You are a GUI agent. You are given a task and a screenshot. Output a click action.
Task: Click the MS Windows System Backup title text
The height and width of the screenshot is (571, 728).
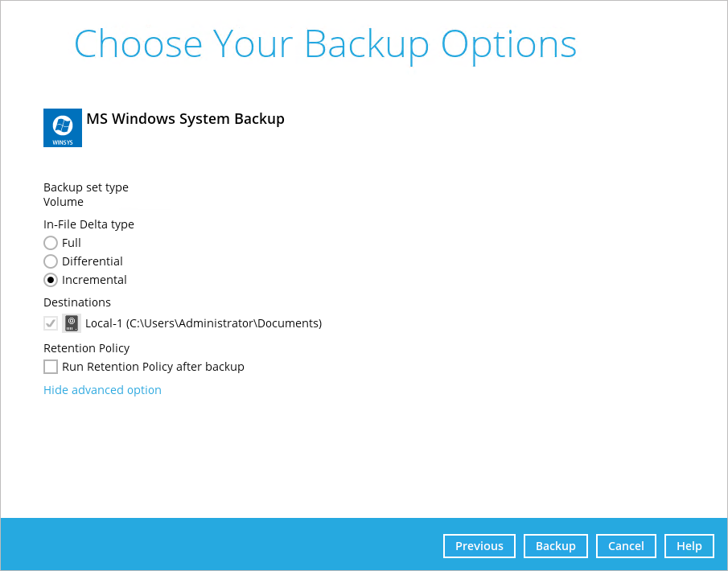pyautogui.click(x=185, y=118)
